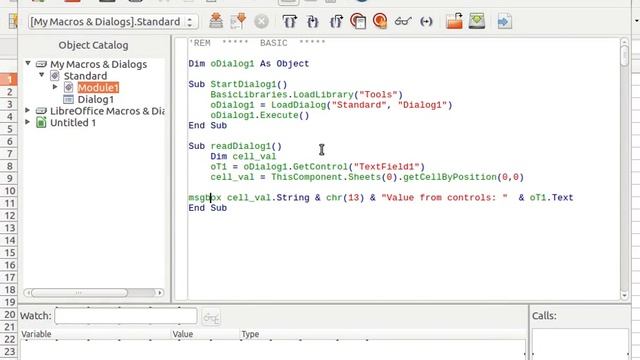Viewport: 640px width, 360px height.
Task: Click the 'oDialog1.Execute()' code line
Action: [x=260, y=115]
